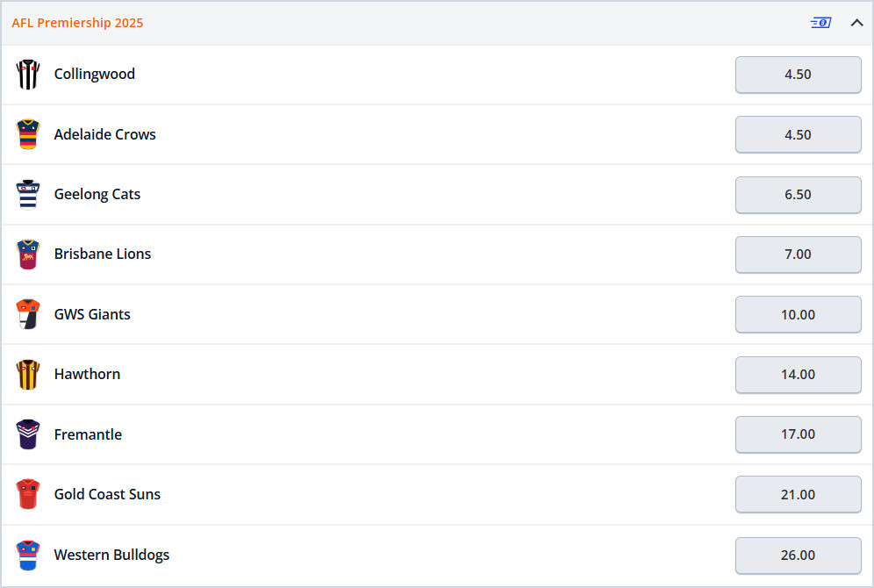This screenshot has height=588, width=874.
Task: Click the AFL Premiership 2025 heading
Action: click(77, 23)
